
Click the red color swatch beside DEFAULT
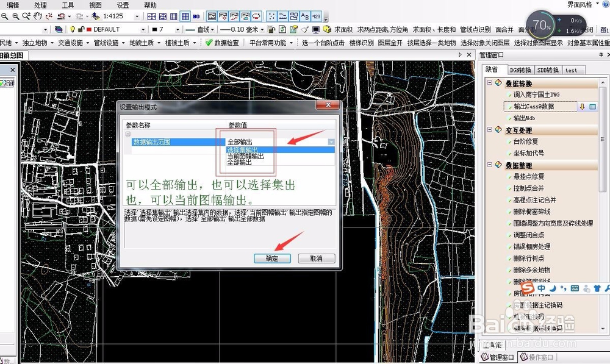[x=89, y=29]
